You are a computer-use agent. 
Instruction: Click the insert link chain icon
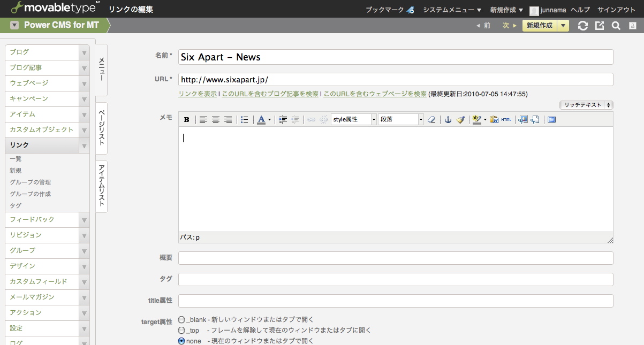(312, 119)
